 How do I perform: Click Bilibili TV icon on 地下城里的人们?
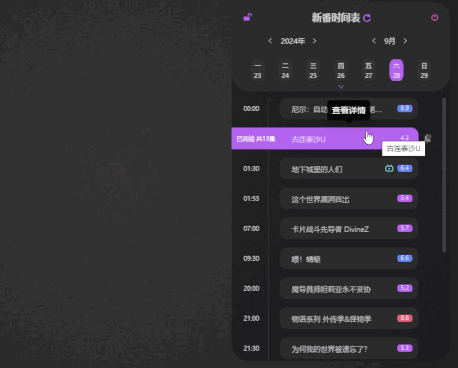click(389, 168)
